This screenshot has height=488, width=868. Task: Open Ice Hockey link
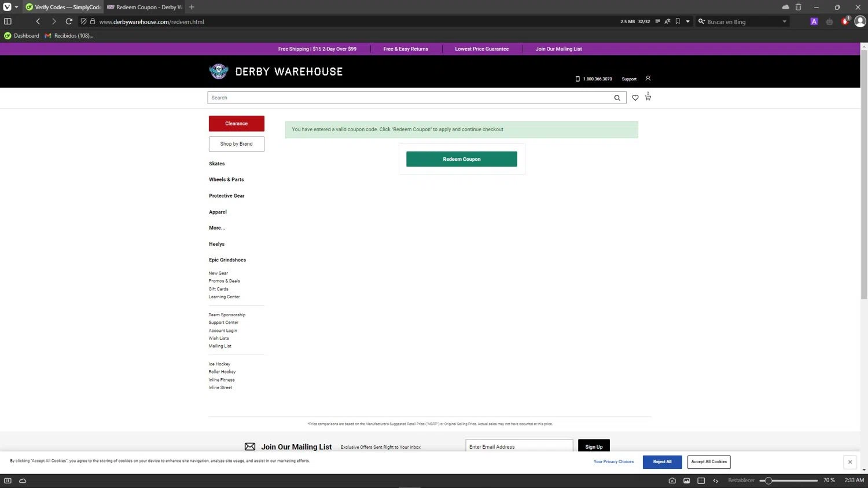[219, 364]
